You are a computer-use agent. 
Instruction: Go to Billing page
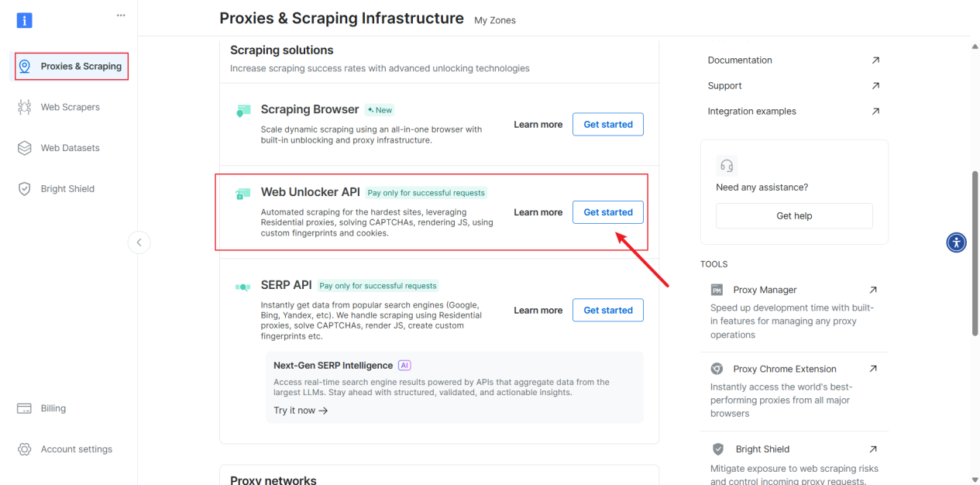[53, 408]
